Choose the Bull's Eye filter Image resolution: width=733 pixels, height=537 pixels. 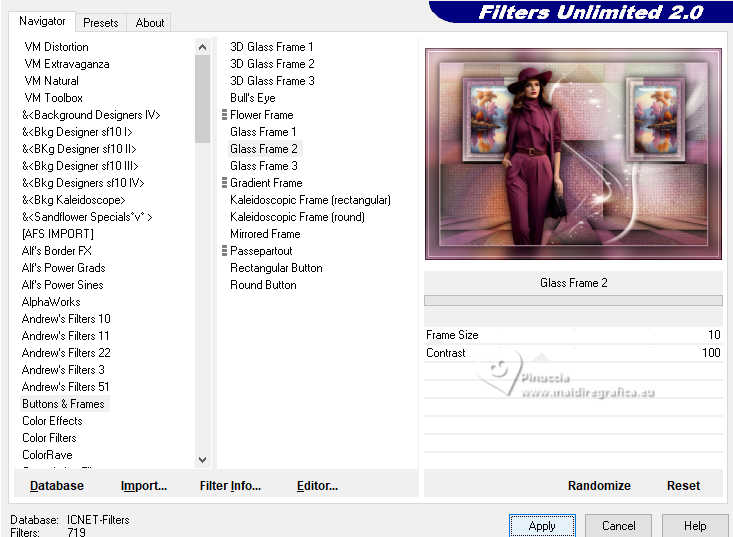[x=252, y=98]
